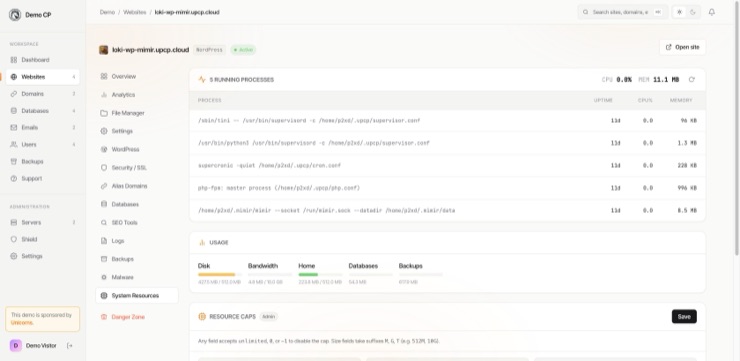Open notifications bell
740x361 pixels.
pos(712,12)
